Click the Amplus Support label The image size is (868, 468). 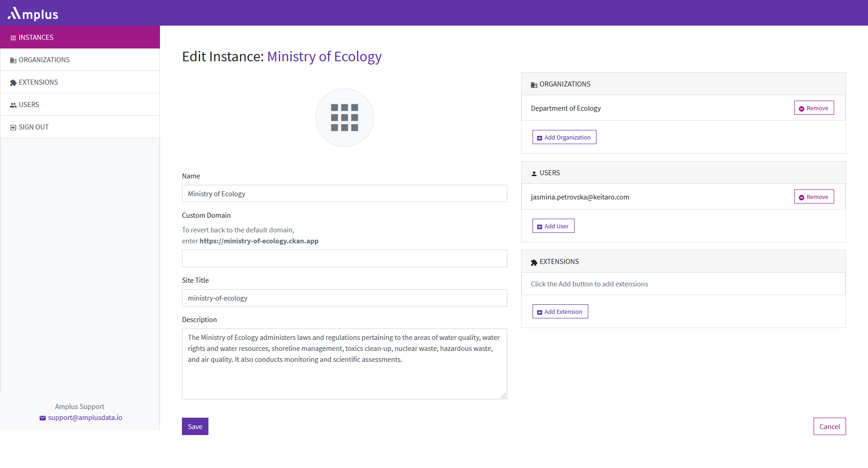80,407
